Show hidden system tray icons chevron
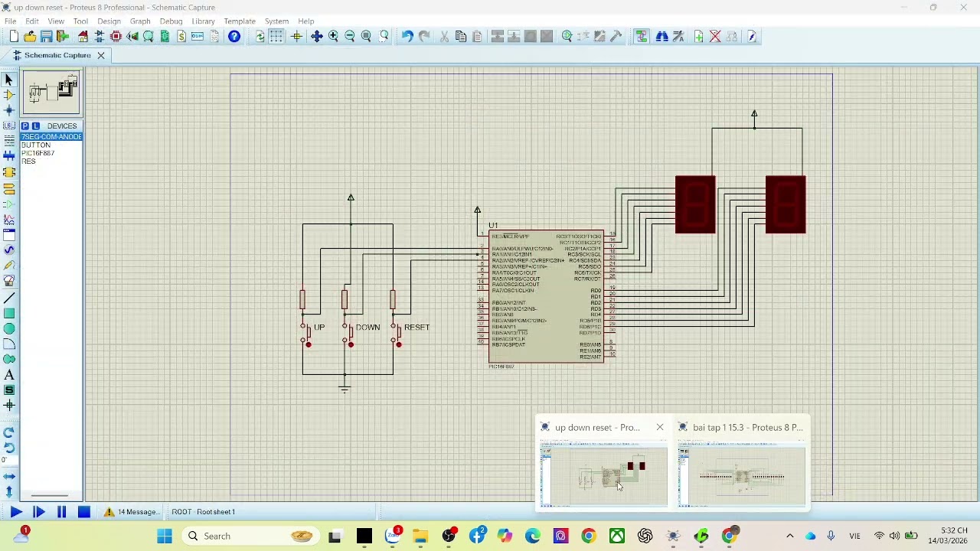 [790, 536]
